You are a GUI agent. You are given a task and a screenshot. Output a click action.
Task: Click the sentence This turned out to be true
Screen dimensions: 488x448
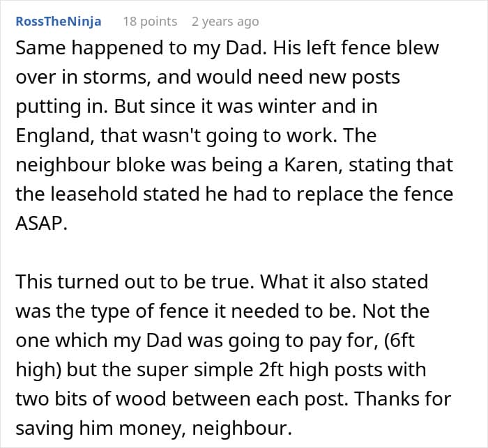click(x=133, y=281)
